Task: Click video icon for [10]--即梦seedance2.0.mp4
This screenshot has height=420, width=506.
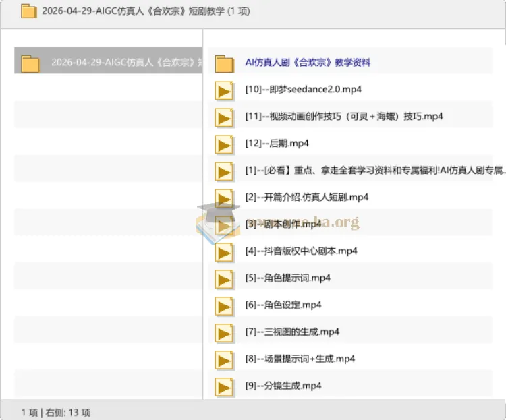Action: (x=224, y=91)
